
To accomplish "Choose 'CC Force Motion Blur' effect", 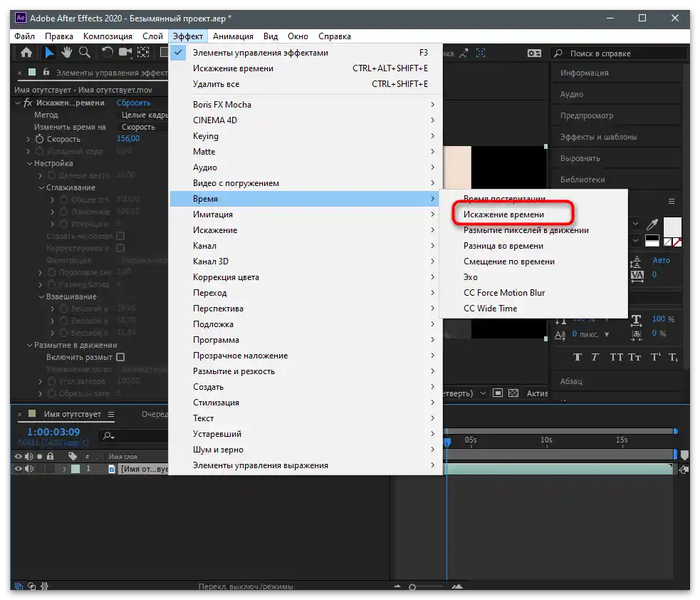I will point(504,293).
